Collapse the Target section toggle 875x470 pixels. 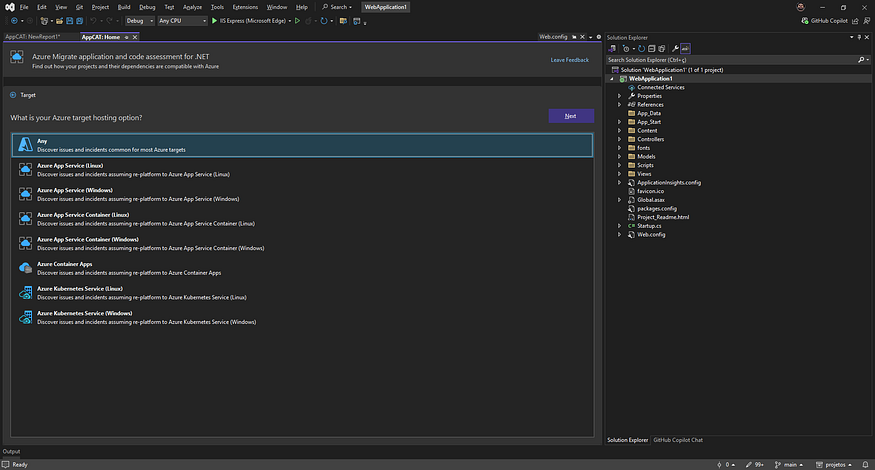click(x=13, y=95)
